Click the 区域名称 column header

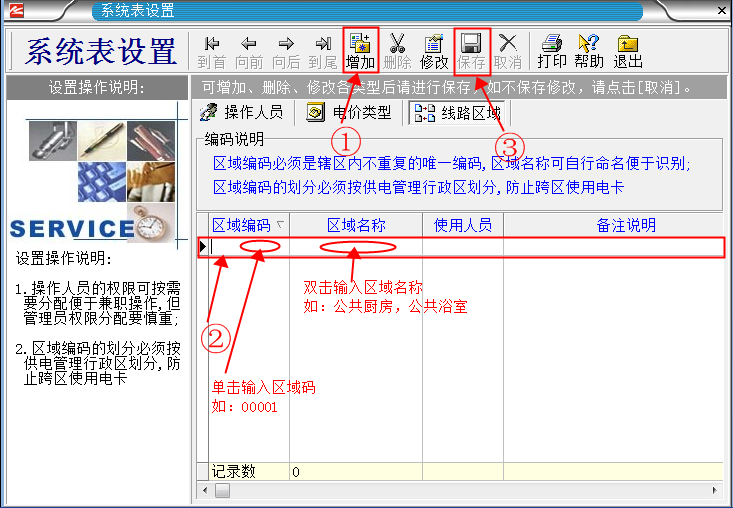click(356, 225)
